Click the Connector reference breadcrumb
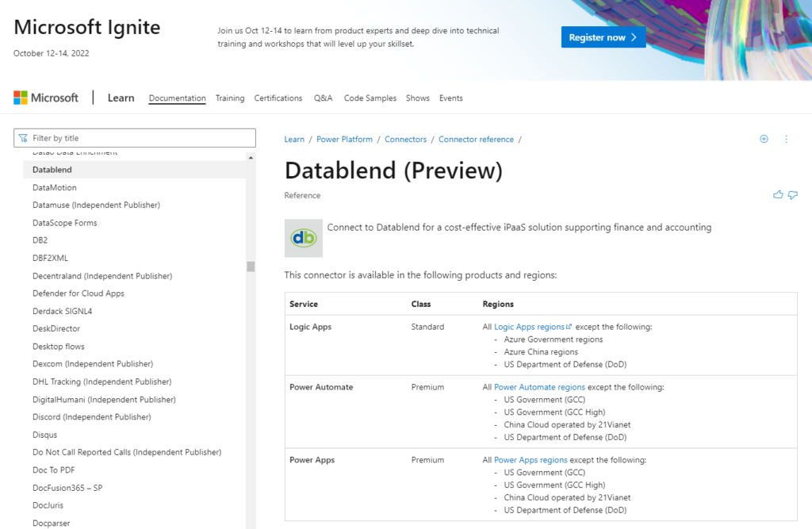 point(476,139)
